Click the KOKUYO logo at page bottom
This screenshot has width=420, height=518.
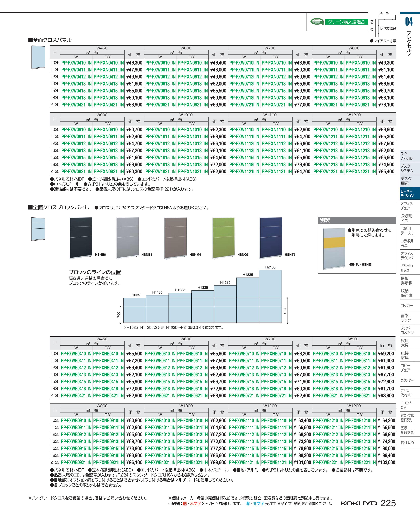click(x=359, y=503)
